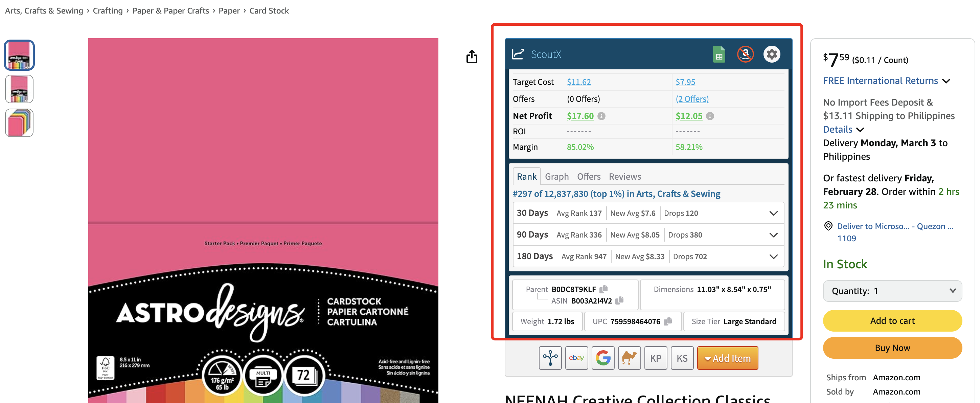Go to Arts, Crafts & Sewing breadcrumb
This screenshot has height=403, width=980.
pyautogui.click(x=44, y=10)
